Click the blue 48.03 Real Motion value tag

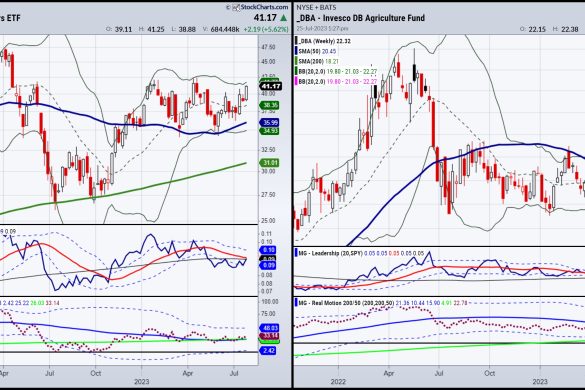coord(270,328)
